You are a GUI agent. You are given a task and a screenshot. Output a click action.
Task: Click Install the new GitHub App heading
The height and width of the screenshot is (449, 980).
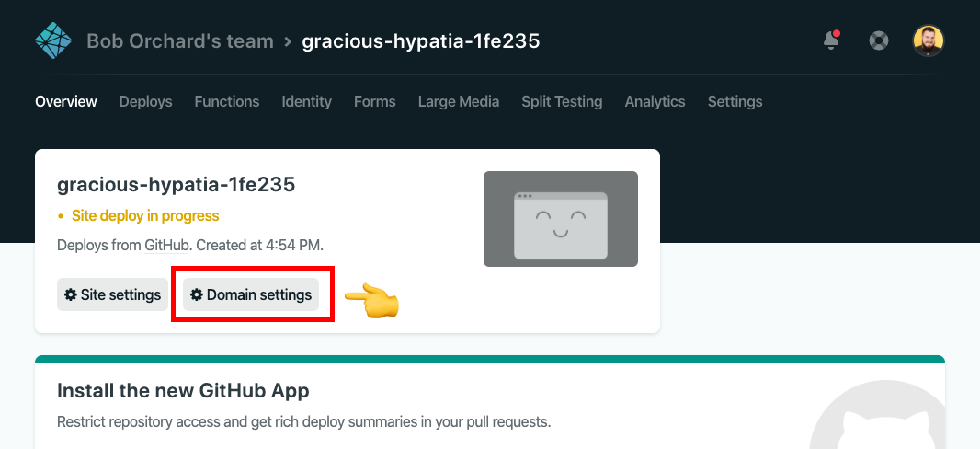pos(183,391)
